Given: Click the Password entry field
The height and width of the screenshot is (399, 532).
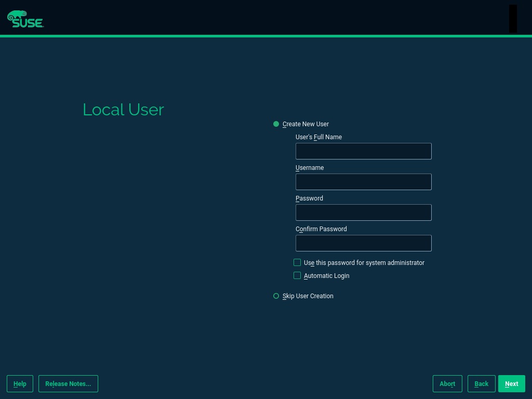Looking at the screenshot, I should click(363, 212).
